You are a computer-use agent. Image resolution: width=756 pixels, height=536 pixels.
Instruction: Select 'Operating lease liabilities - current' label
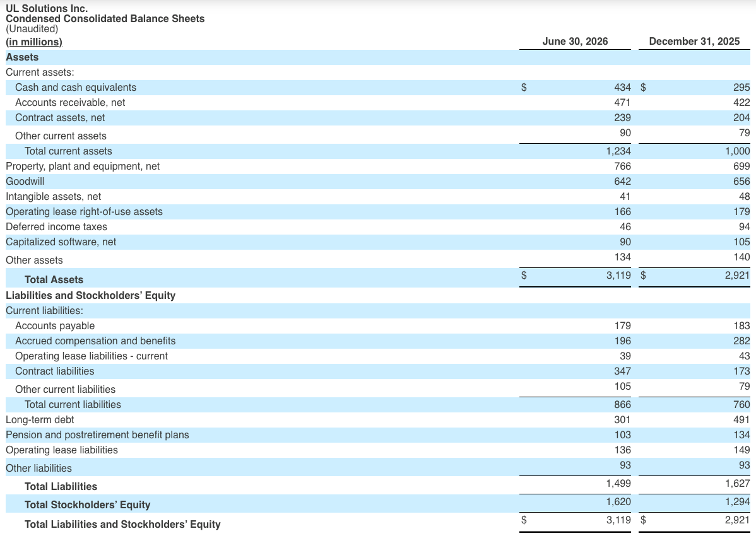92,356
